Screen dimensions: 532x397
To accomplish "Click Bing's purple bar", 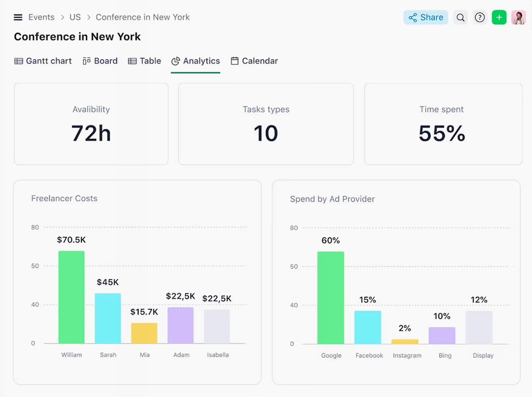I will [442, 336].
